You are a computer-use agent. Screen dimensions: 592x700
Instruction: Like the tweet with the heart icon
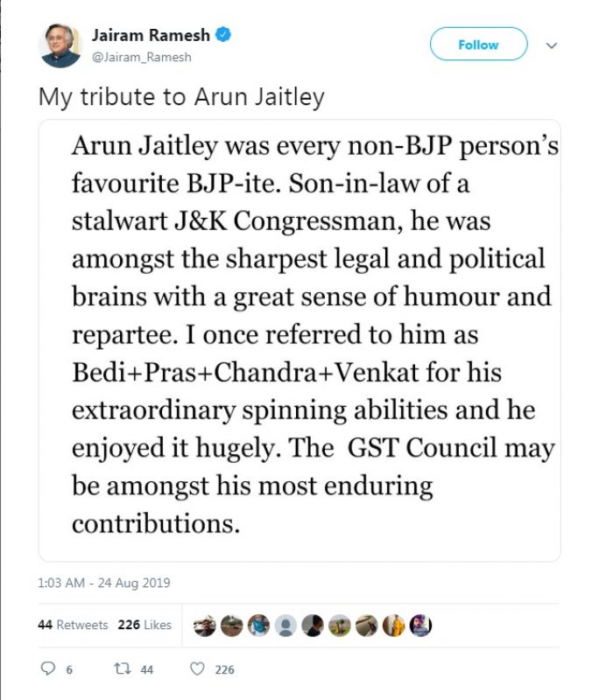click(x=197, y=669)
